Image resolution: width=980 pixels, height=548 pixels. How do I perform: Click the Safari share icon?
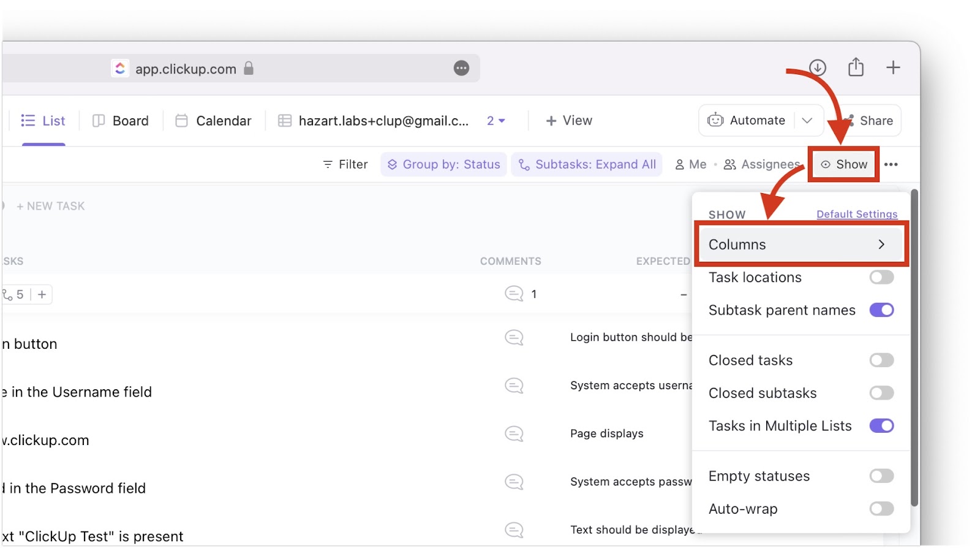pyautogui.click(x=856, y=67)
